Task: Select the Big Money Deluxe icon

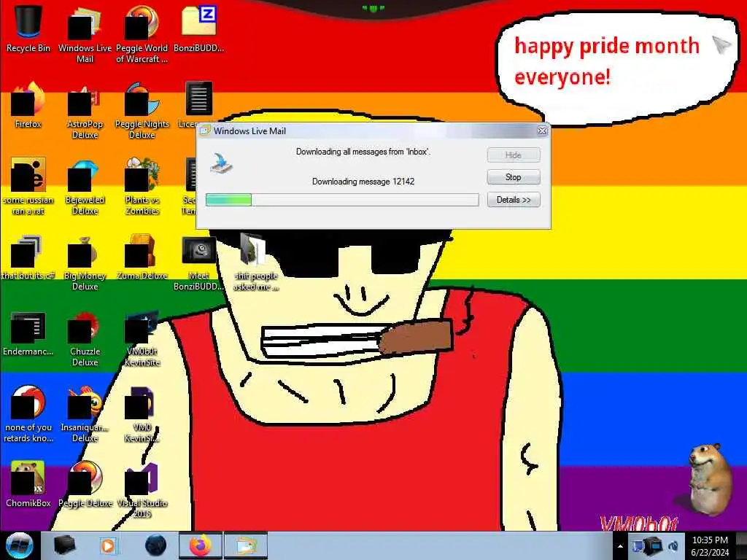Action: 85,262
